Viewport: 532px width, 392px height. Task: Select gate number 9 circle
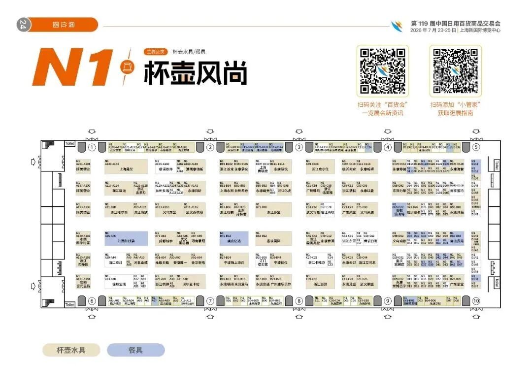pos(388,301)
